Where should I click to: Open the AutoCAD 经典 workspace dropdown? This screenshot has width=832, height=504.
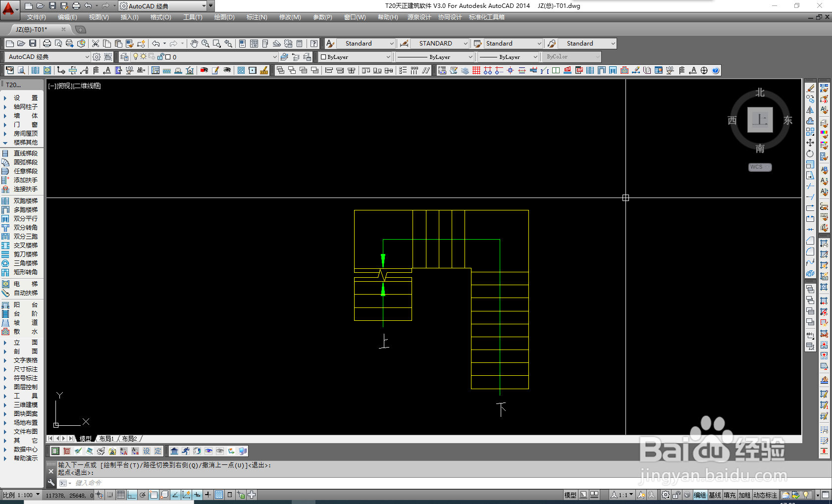[48, 57]
